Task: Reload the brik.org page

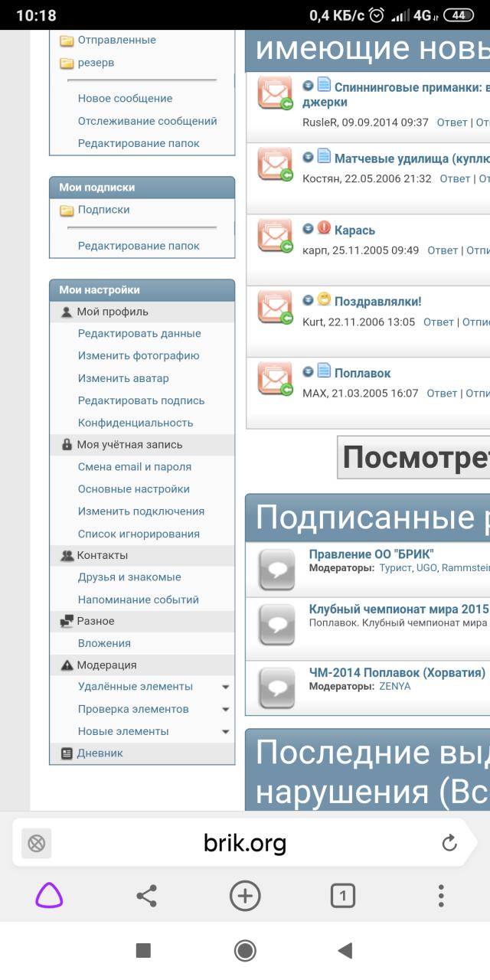Action: click(449, 844)
